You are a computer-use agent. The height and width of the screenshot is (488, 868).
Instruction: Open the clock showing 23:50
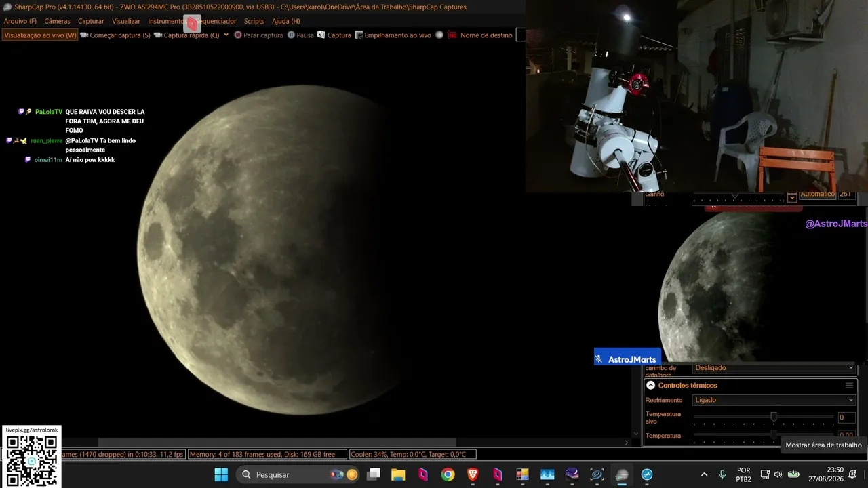(825, 474)
